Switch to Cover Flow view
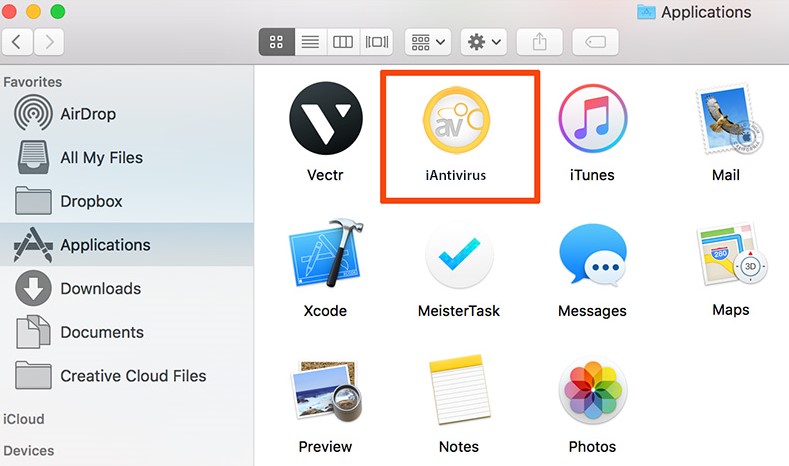 click(377, 42)
